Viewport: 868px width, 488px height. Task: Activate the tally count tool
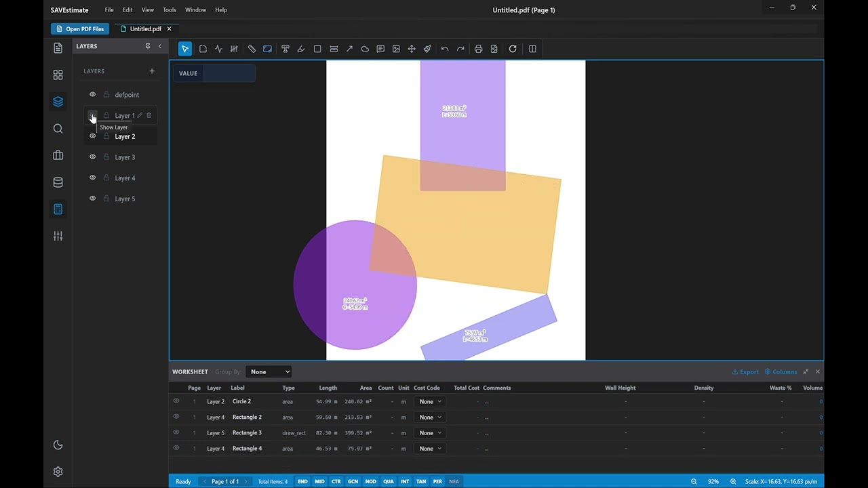[x=234, y=49]
